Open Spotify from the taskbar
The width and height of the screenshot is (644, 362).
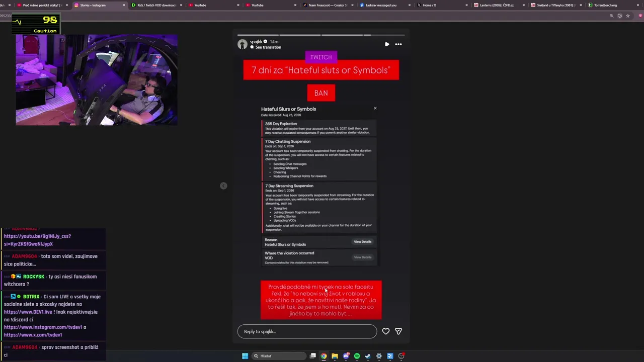[x=357, y=356]
